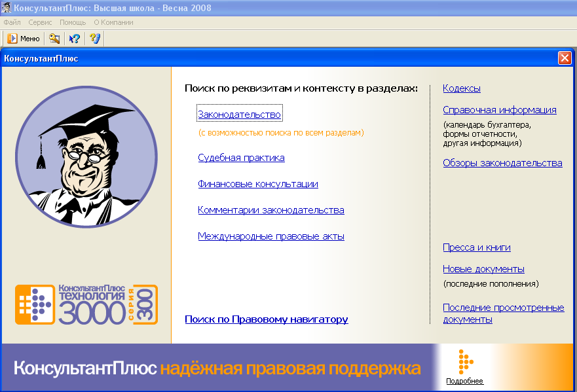
Task: Open the Законодательство section link
Action: [x=240, y=115]
